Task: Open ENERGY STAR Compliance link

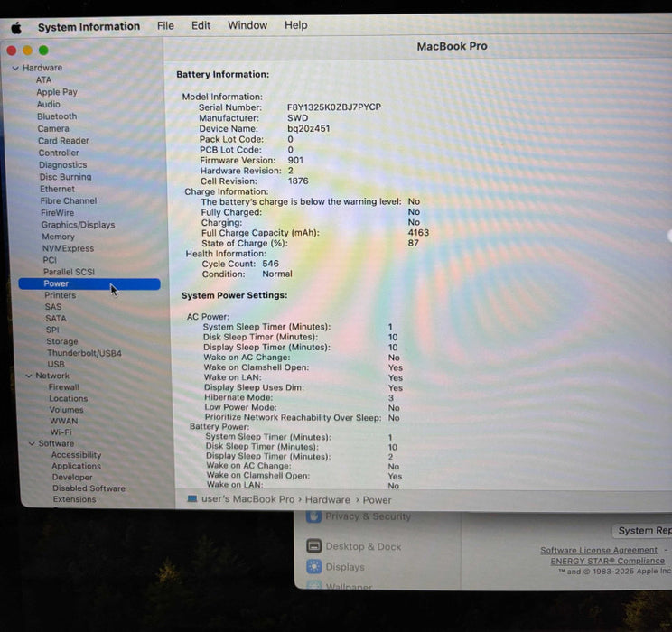Action: point(607,561)
